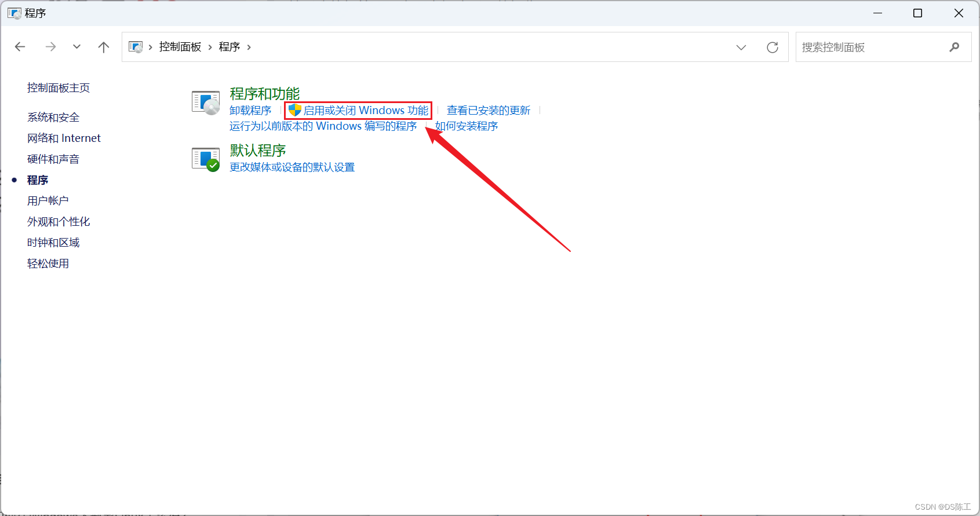Expand chevron between 控制面板 and 程序
Viewport: 980px width, 516px height.
point(210,47)
